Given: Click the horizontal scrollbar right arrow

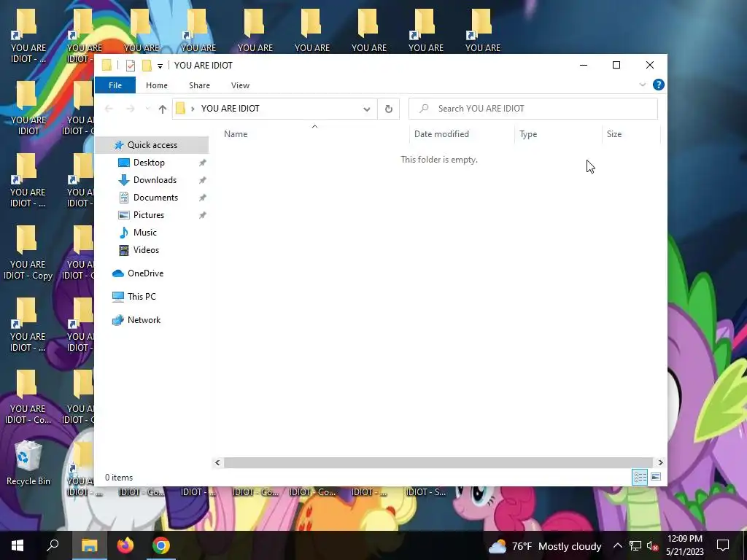Looking at the screenshot, I should click(660, 462).
